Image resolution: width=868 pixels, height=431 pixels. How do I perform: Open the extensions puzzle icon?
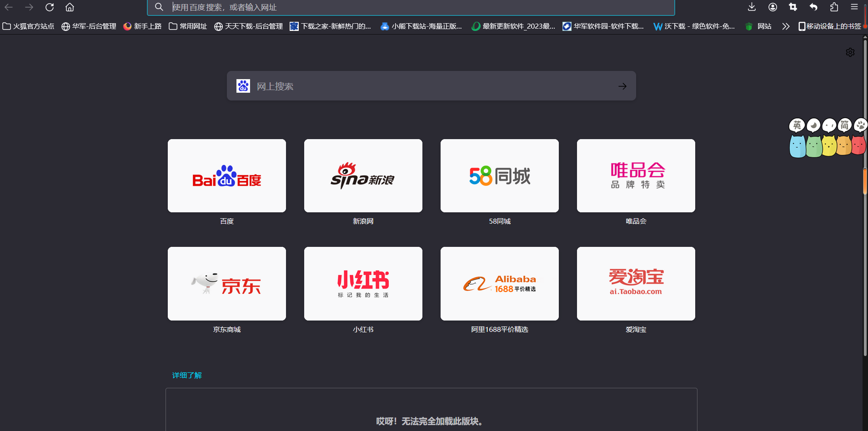coord(834,7)
